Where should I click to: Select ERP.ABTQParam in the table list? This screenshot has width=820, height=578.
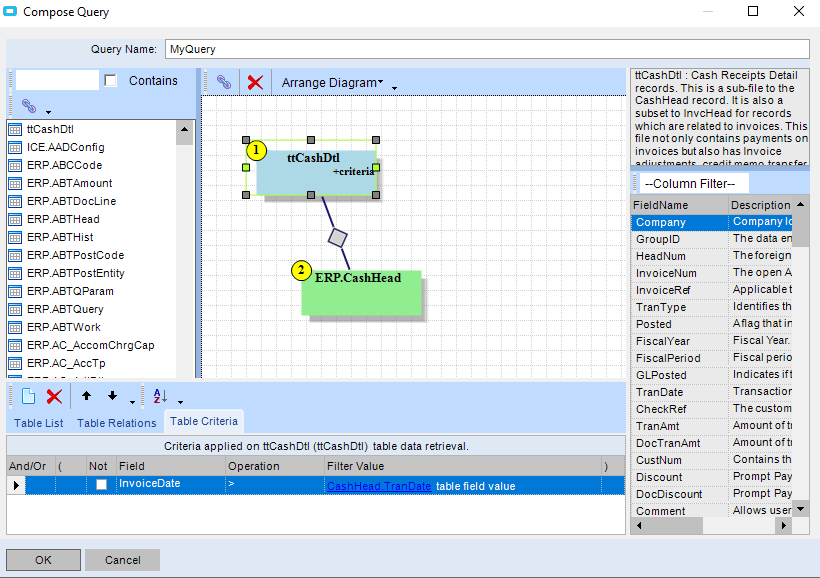point(70,291)
